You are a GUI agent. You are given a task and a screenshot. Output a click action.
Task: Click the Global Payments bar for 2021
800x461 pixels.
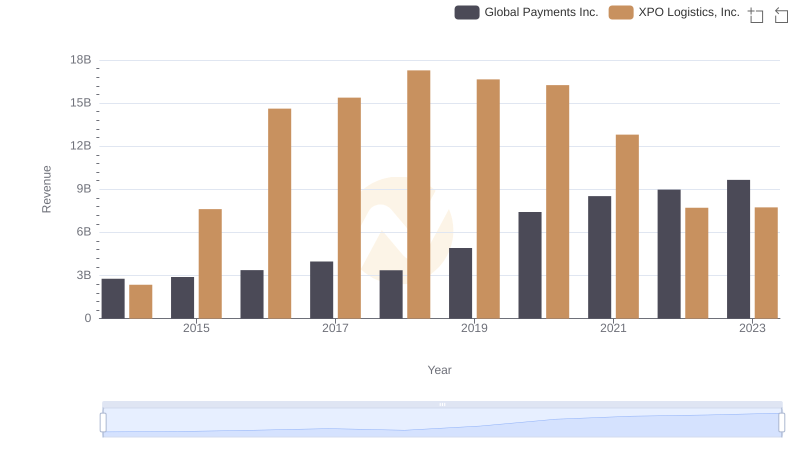coord(599,258)
